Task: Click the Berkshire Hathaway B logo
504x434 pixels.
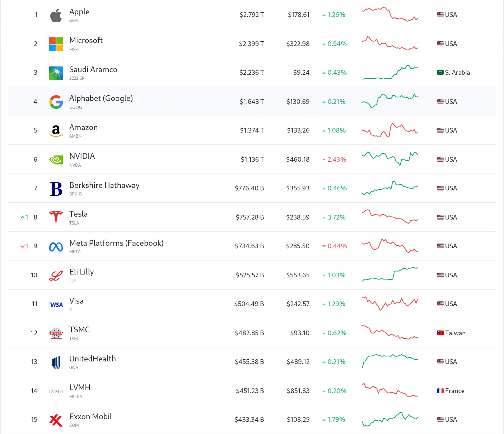Action: [56, 189]
